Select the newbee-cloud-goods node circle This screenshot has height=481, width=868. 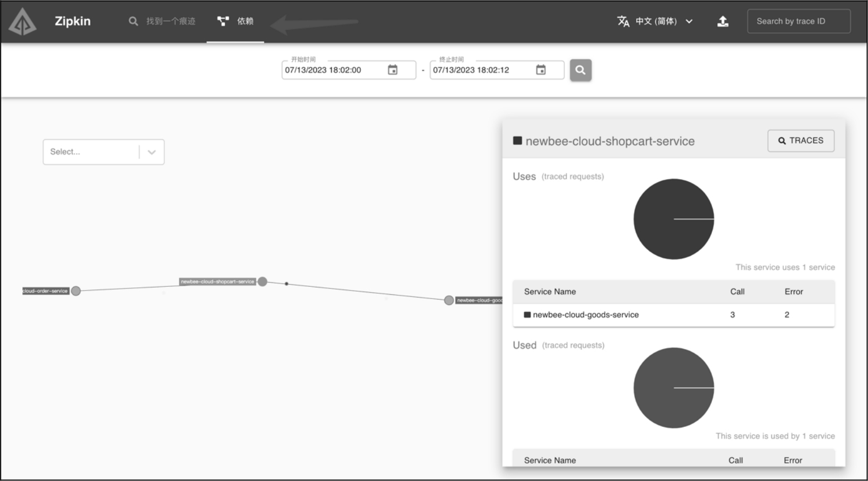(x=449, y=300)
